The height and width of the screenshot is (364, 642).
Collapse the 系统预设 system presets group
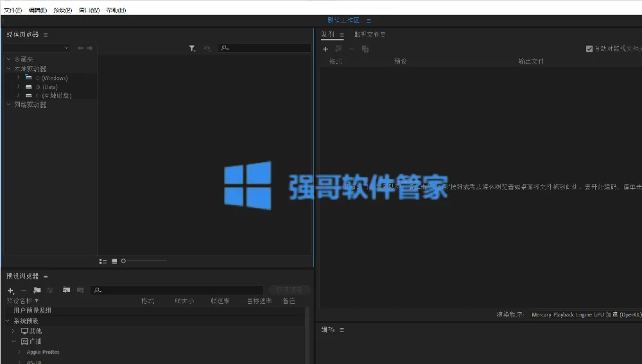pyautogui.click(x=8, y=320)
